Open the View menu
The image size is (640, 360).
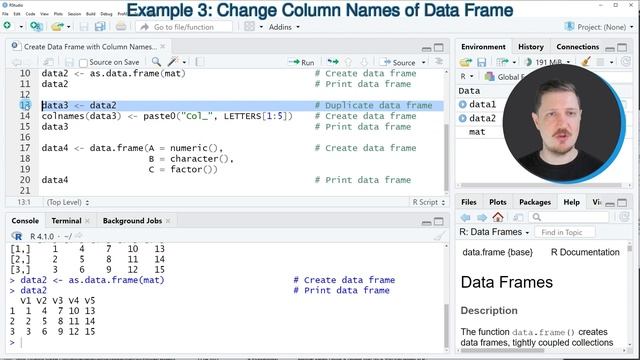pyautogui.click(x=44, y=14)
